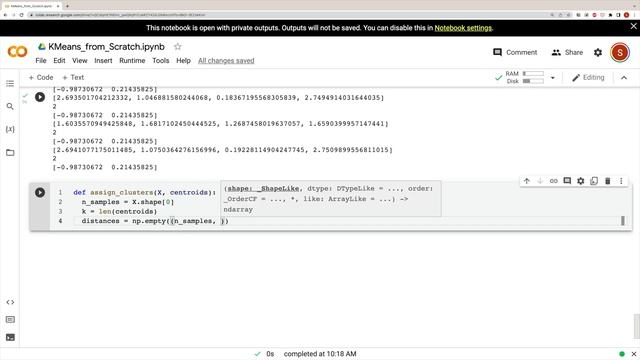
Task: View RAM and Disk resource usage
Action: click(x=525, y=77)
